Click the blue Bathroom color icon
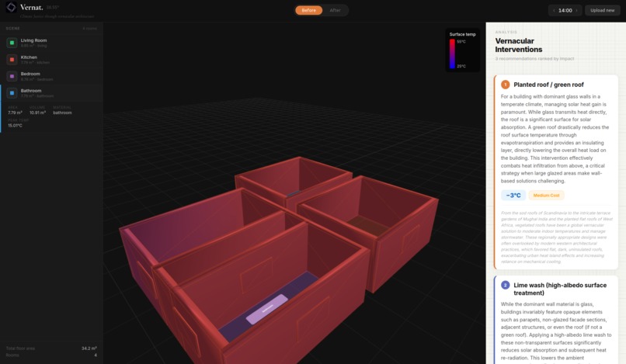This screenshot has height=364, width=626. (x=12, y=93)
